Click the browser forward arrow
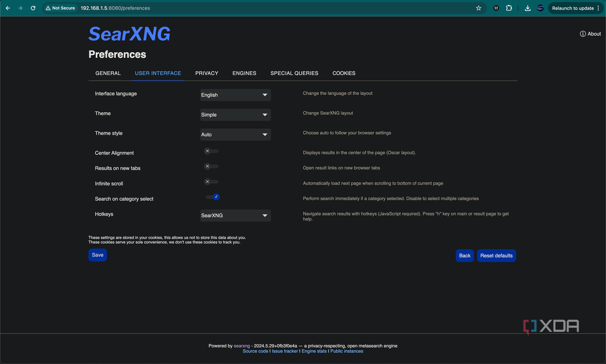The image size is (606, 364). click(20, 8)
